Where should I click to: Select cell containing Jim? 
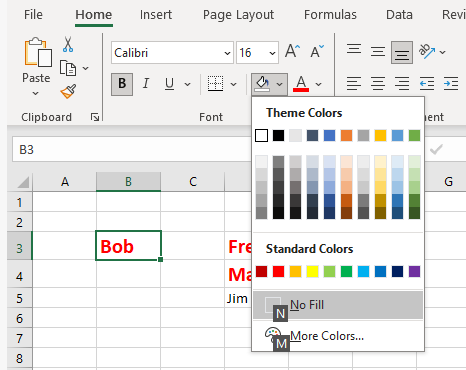coord(238,298)
